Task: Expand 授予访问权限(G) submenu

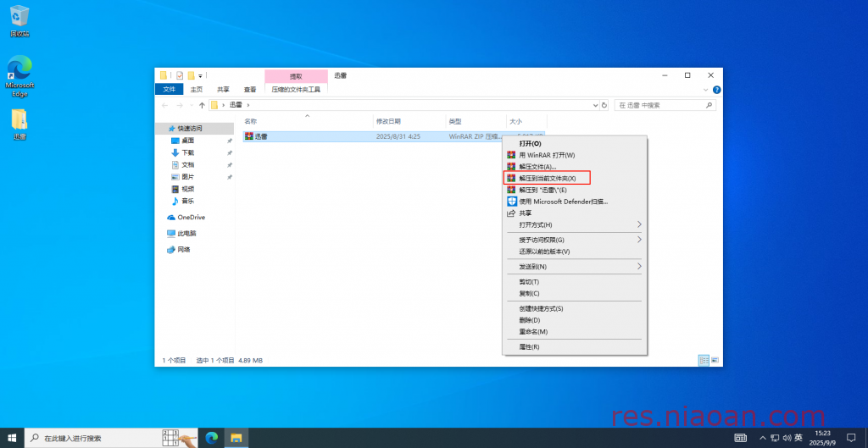Action: click(x=575, y=240)
